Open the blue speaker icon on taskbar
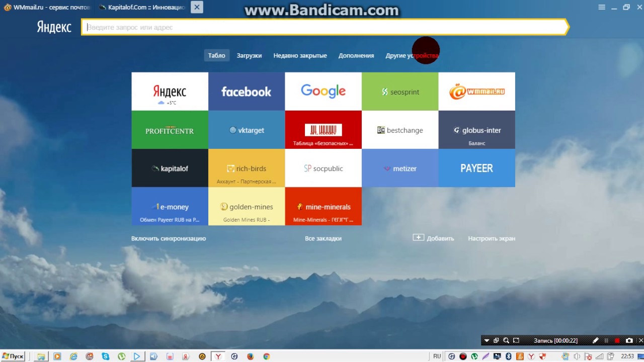Viewport: 644px width, 362px height. [x=153, y=356]
